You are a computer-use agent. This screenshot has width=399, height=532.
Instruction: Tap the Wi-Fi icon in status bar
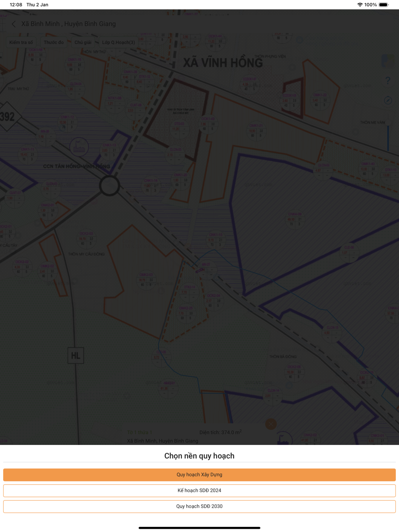(x=360, y=5)
